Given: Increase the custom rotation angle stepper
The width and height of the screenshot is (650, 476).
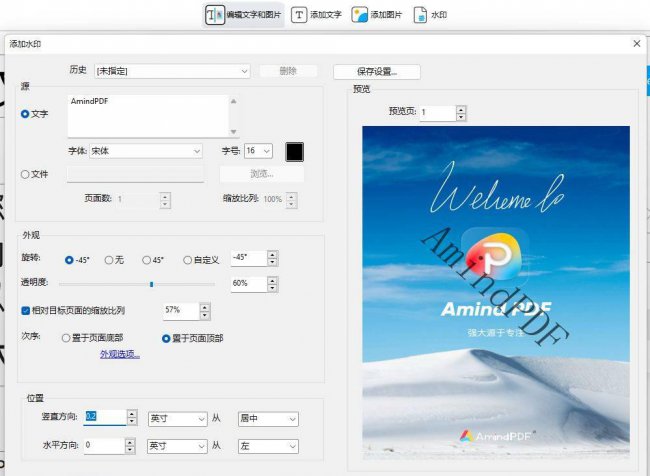Looking at the screenshot, I should pos(272,255).
